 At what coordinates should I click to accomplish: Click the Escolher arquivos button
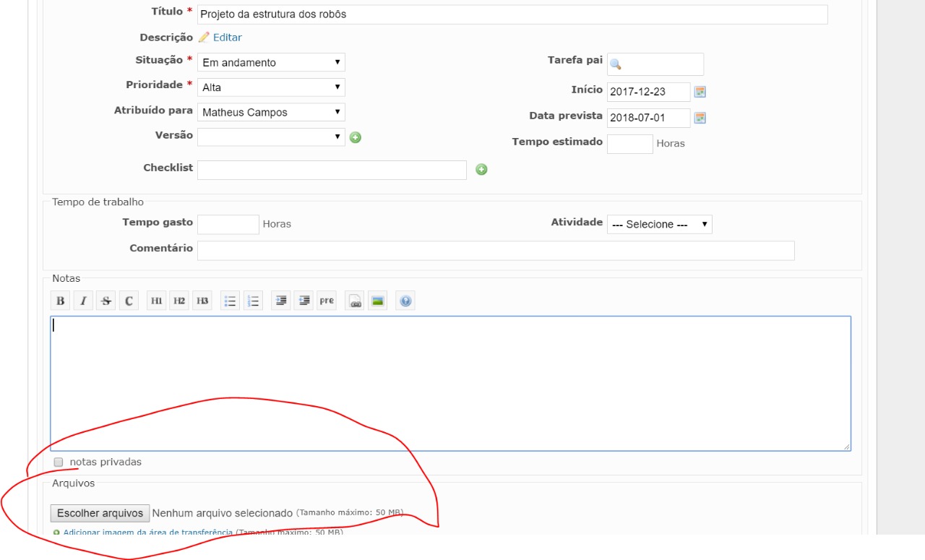click(x=100, y=513)
